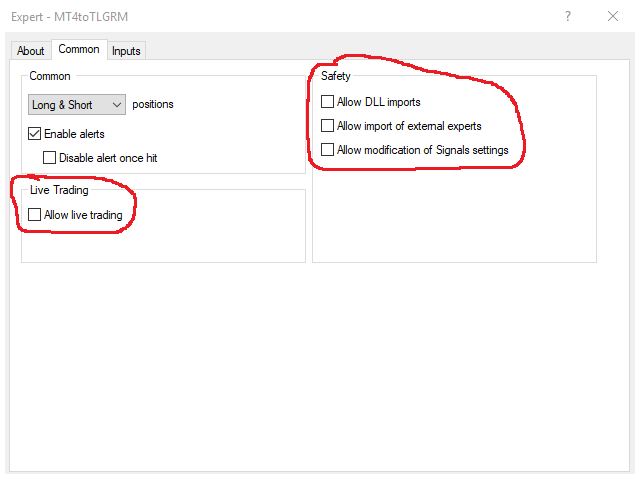The height and width of the screenshot is (480, 640).
Task: Open the Inputs tab
Action: point(126,51)
